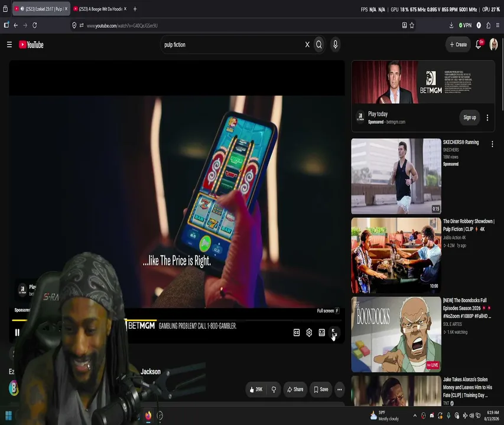Click the tray microphone icon

(x=448, y=416)
